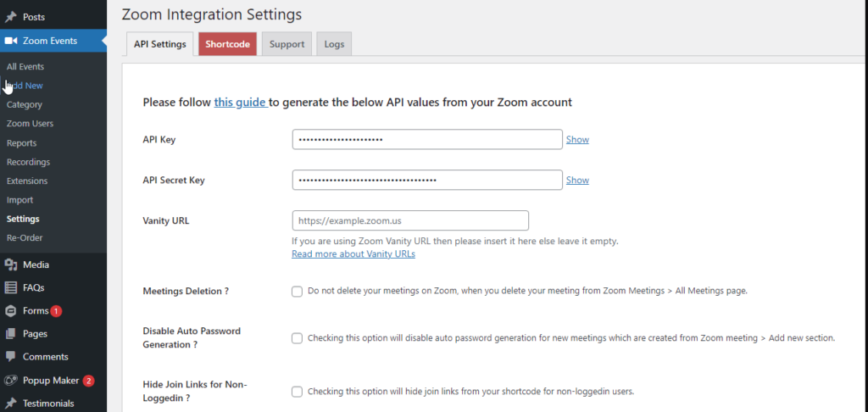Check Disable Auto Password Generation option
The width and height of the screenshot is (868, 412).
pyautogui.click(x=298, y=337)
